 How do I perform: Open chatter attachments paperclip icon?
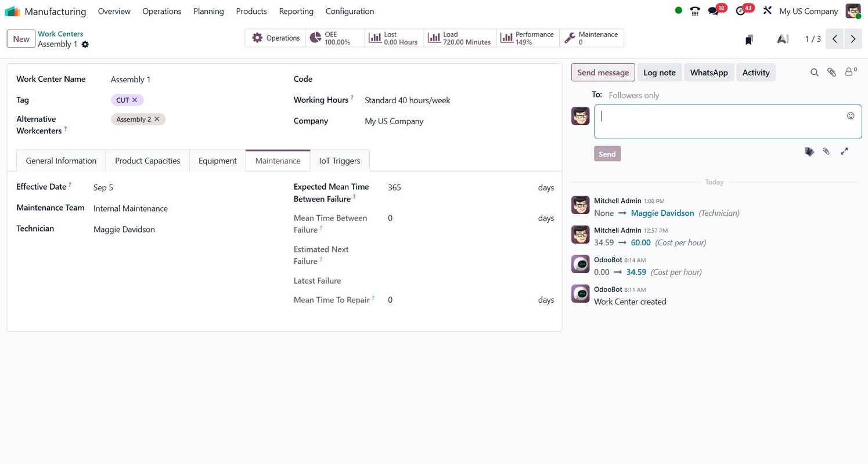click(x=832, y=72)
